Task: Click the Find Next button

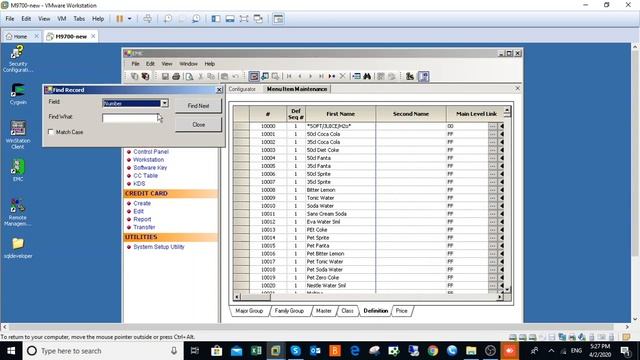Action: (x=198, y=106)
